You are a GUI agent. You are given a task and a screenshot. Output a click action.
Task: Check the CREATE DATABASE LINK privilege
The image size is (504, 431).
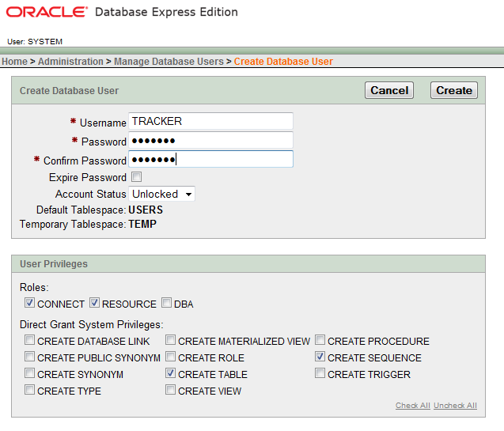click(30, 341)
